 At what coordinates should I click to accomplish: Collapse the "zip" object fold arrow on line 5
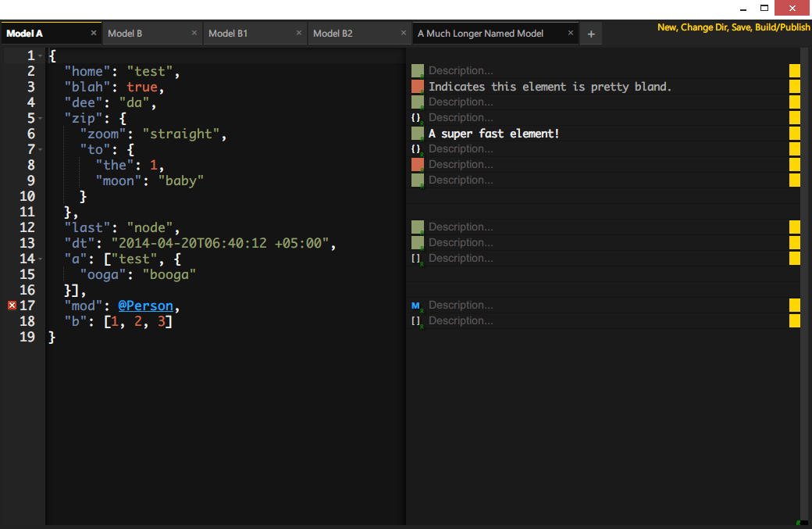[x=41, y=118]
